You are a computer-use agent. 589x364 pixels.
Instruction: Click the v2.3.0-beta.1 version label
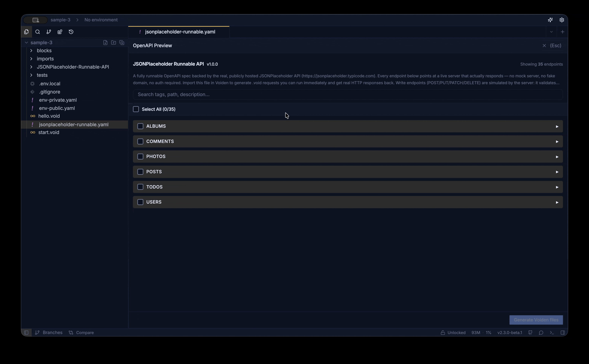[510, 332]
